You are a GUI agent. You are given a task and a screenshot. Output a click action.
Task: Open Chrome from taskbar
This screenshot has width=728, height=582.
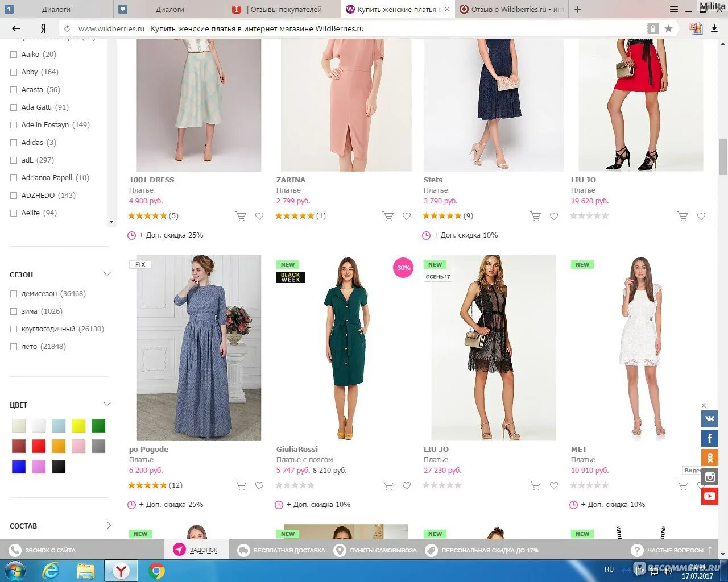pyautogui.click(x=156, y=571)
